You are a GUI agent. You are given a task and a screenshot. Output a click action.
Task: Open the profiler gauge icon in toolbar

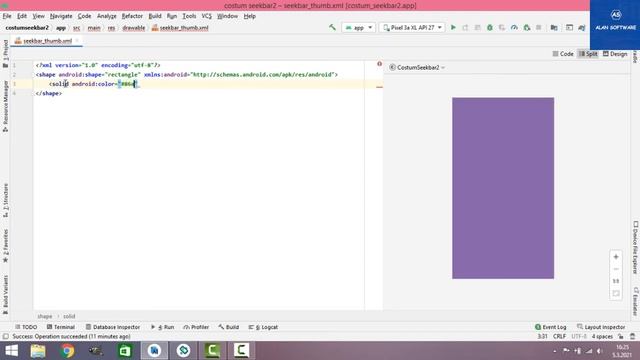click(x=514, y=27)
